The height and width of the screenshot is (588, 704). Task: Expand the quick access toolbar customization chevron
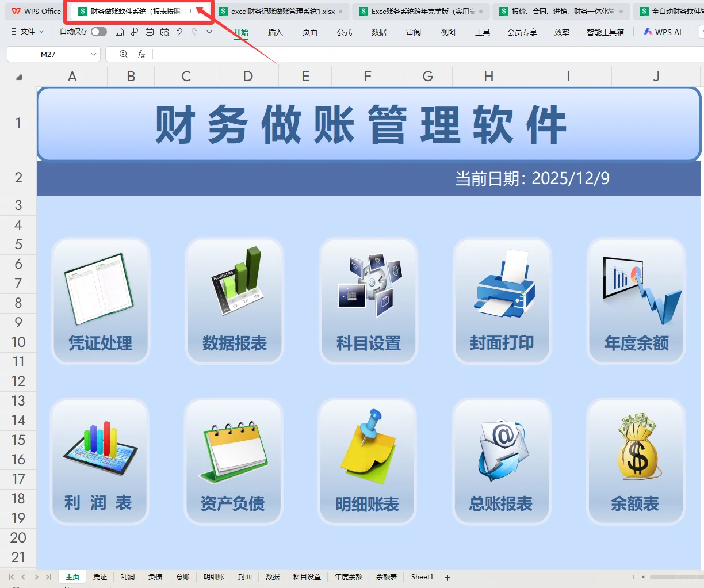[x=208, y=33]
